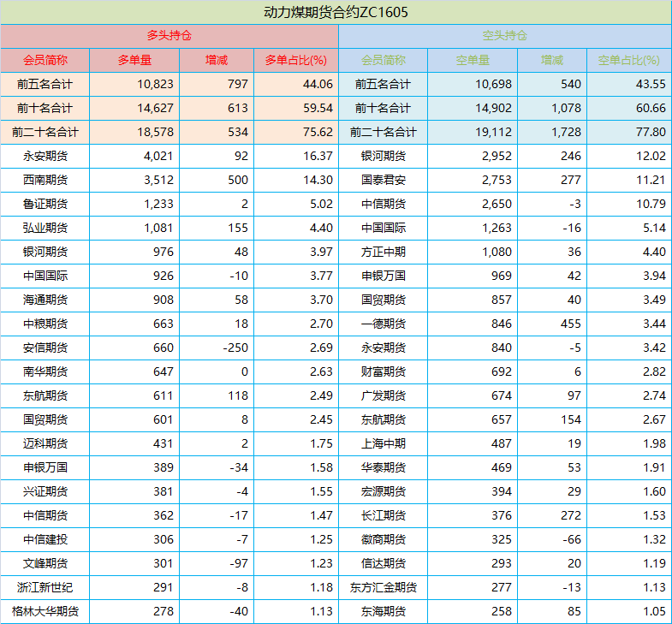Select the member name 中粮期货

[x=45, y=324]
